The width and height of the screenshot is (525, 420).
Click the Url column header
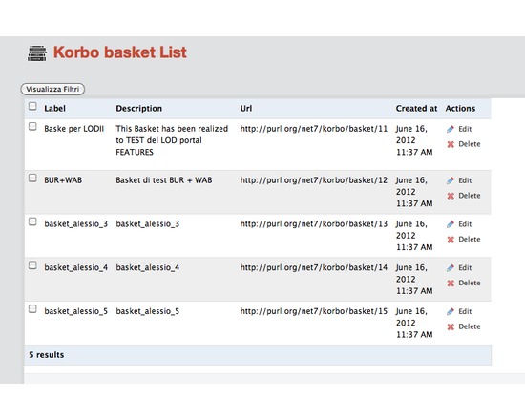click(x=246, y=109)
